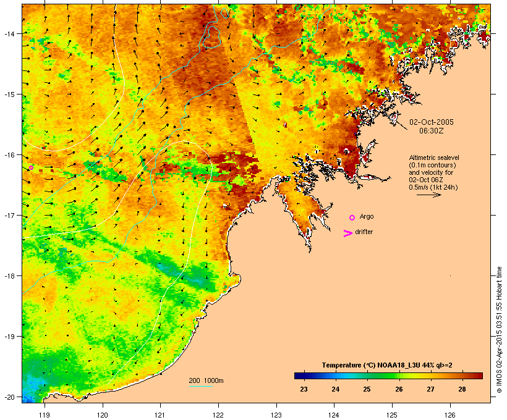This screenshot has height=420, width=507.
Task: Click the dark blue end of the temperature colorbar
Action: pos(299,376)
